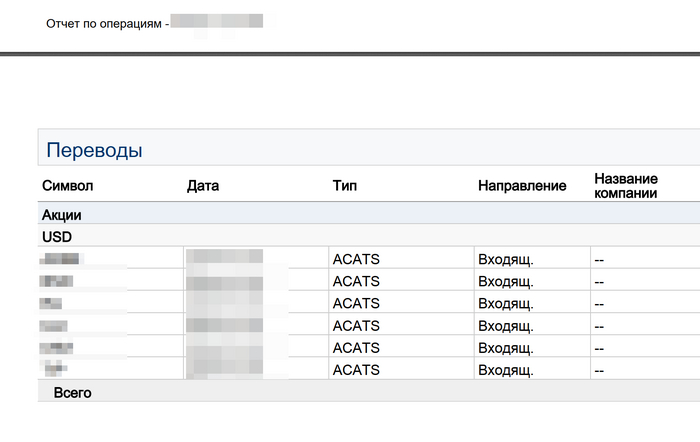Screen dimensions: 700x442
Task: Click the "Всего" total row label
Action: coord(72,393)
